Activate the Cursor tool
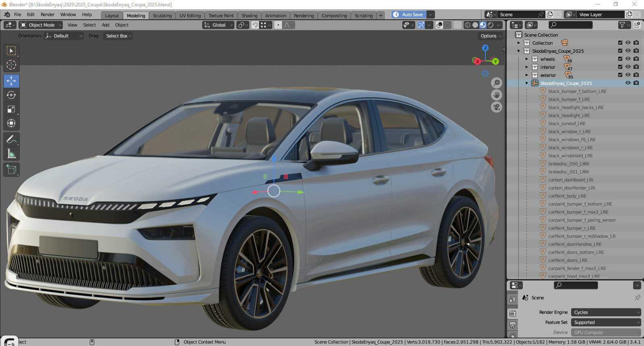 tap(11, 65)
